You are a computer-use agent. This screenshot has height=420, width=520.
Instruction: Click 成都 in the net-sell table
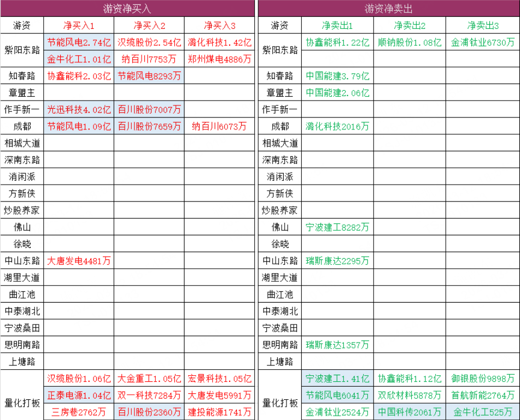[x=280, y=126]
